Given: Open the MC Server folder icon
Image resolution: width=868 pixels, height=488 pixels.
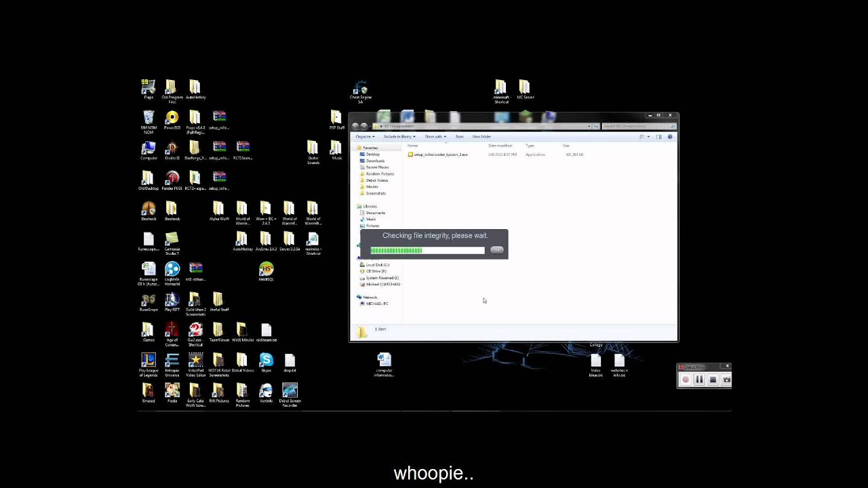Looking at the screenshot, I should [x=525, y=89].
